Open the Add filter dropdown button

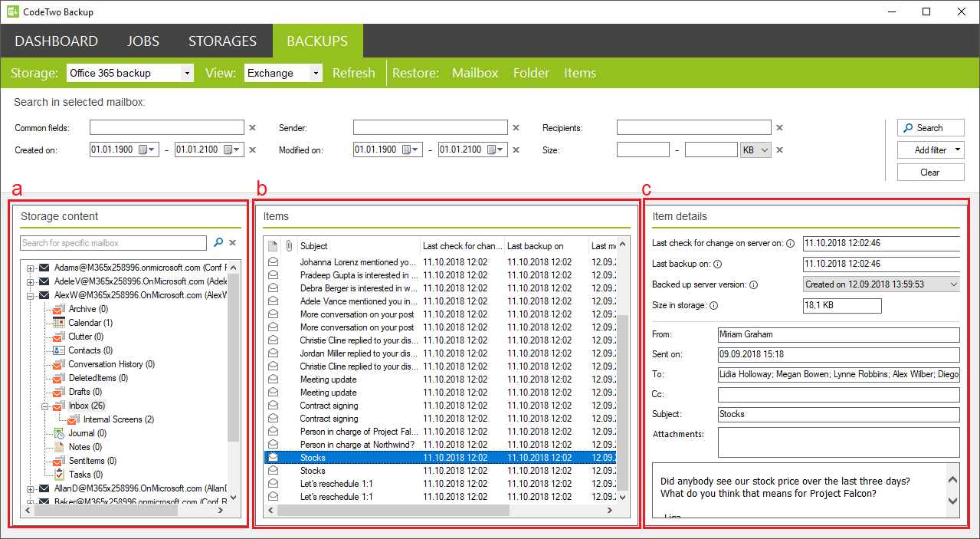[x=931, y=150]
